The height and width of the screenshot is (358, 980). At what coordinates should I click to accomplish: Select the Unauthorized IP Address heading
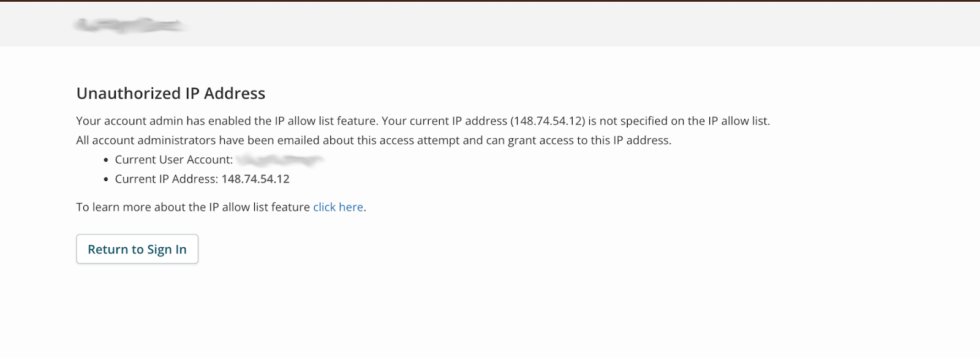pyautogui.click(x=171, y=94)
